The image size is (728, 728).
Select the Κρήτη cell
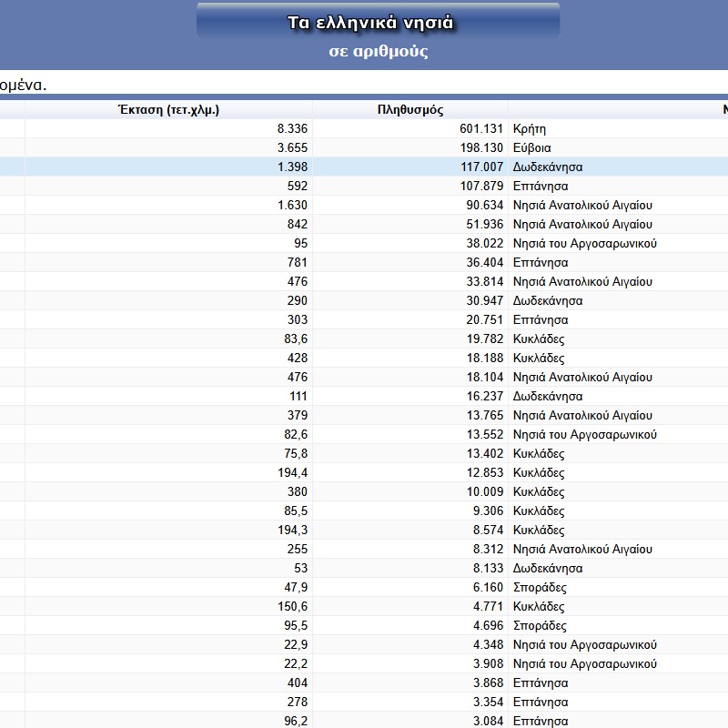pos(530,129)
